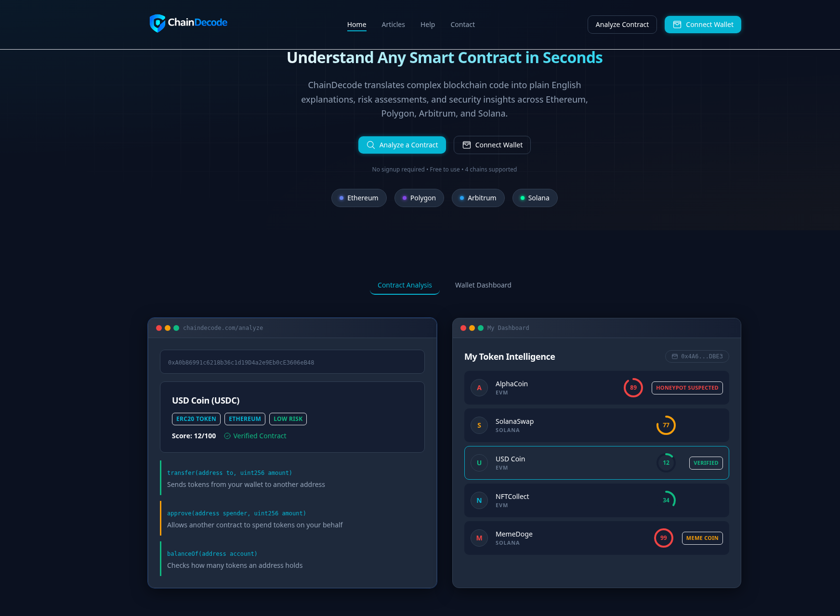
Task: Click the Analyze a Contract hero button
Action: 402,145
